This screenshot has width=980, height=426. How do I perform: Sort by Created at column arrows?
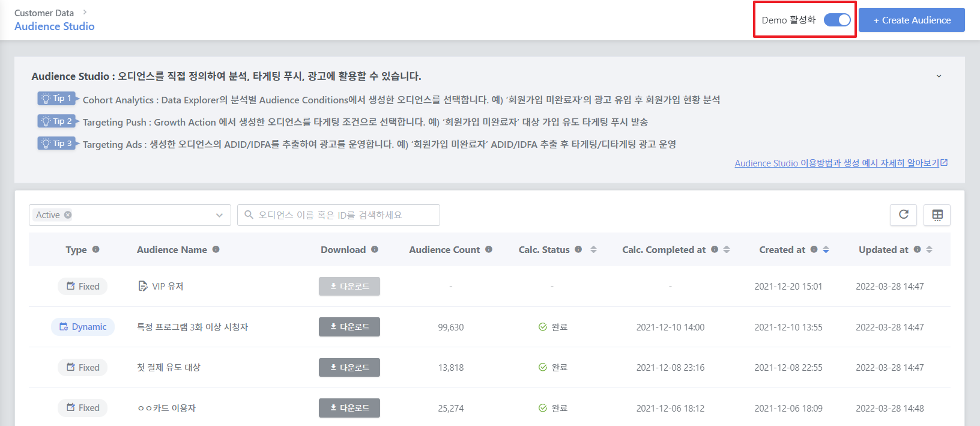(826, 249)
